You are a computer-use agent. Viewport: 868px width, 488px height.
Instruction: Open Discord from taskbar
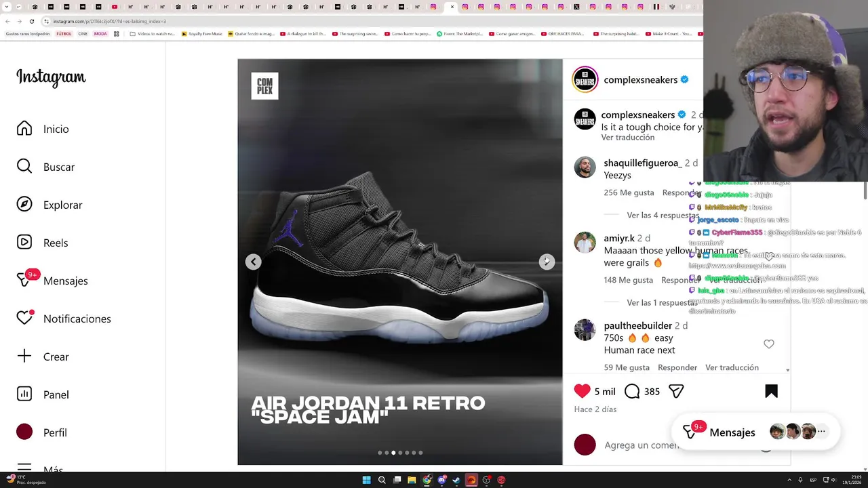pyautogui.click(x=441, y=480)
